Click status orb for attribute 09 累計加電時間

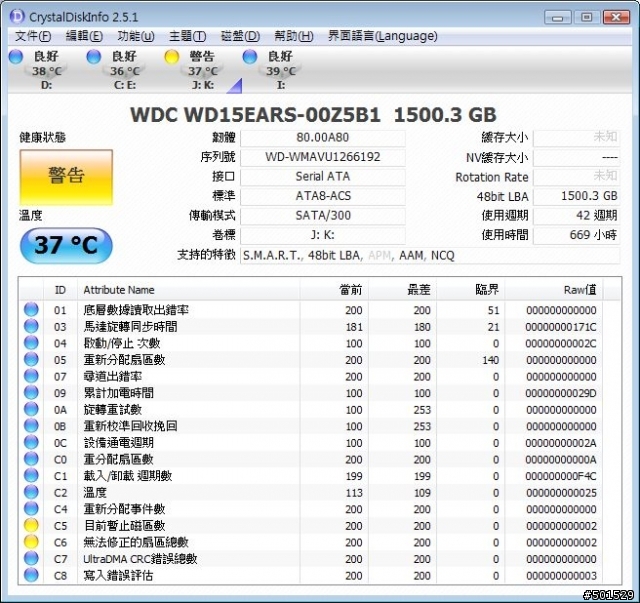click(x=31, y=392)
